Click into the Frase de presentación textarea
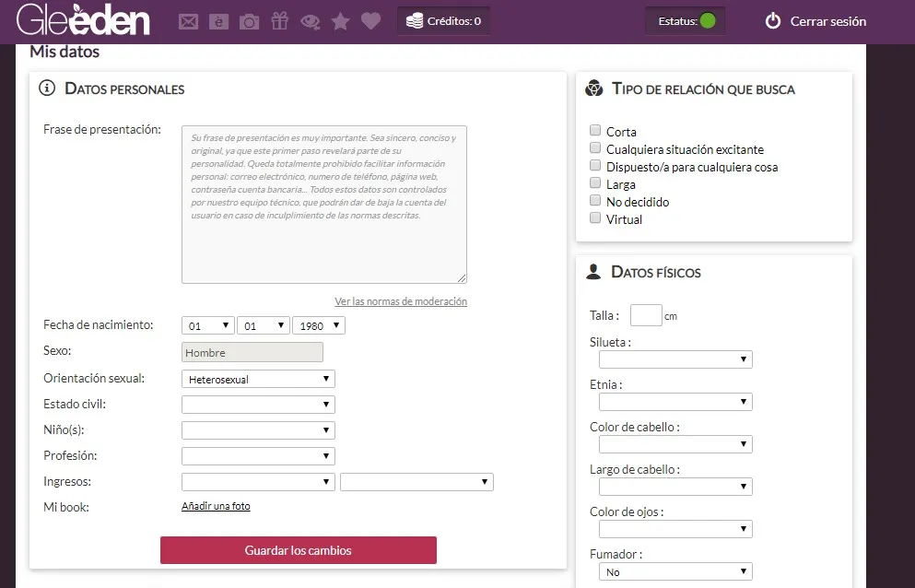This screenshot has height=588, width=915. pyautogui.click(x=323, y=205)
